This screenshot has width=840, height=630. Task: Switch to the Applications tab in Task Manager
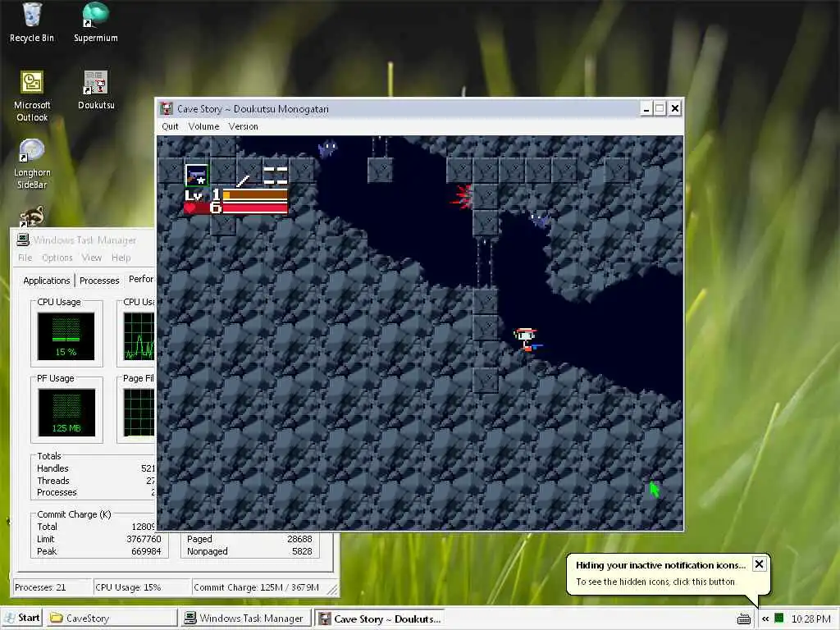(x=47, y=281)
